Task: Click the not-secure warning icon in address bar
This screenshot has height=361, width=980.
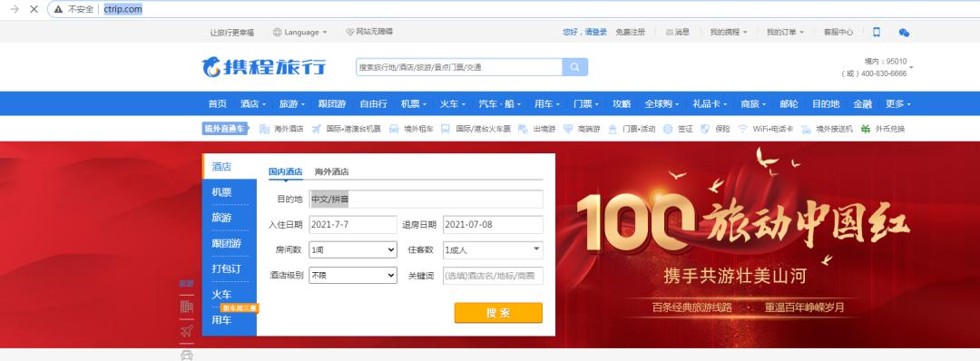Action: pos(58,9)
